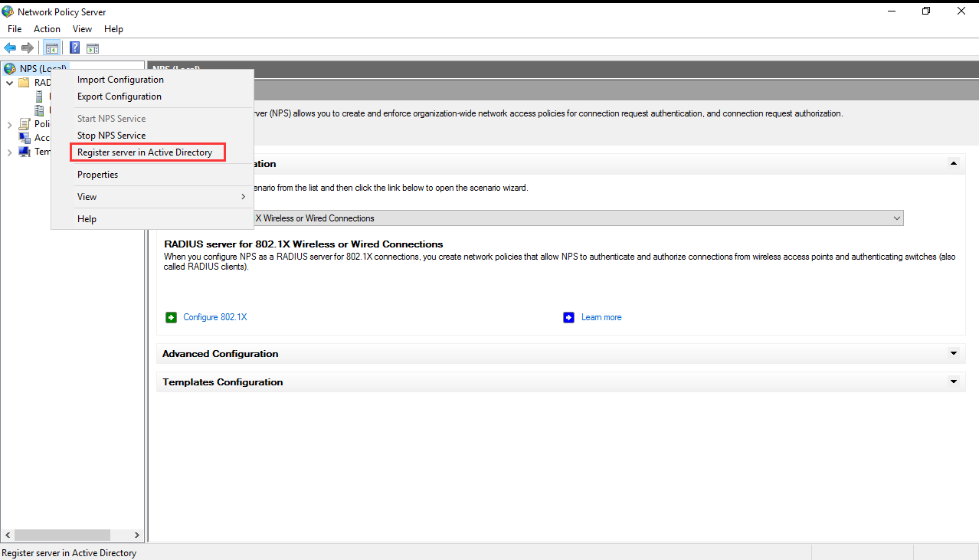Select the NPS (Local) globe icon
979x560 pixels.
pos(9,68)
